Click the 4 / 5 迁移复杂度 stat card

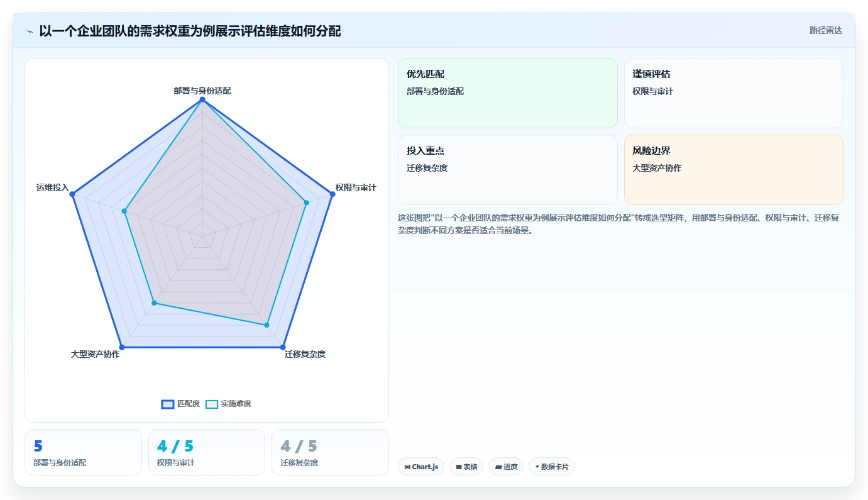tap(330, 452)
